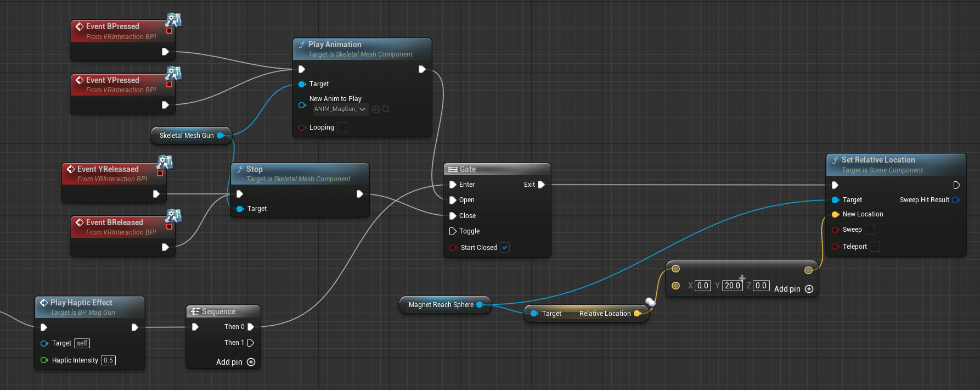Image resolution: width=980 pixels, height=390 pixels.
Task: Click Set Relative Location New Location pin
Action: [x=836, y=214]
